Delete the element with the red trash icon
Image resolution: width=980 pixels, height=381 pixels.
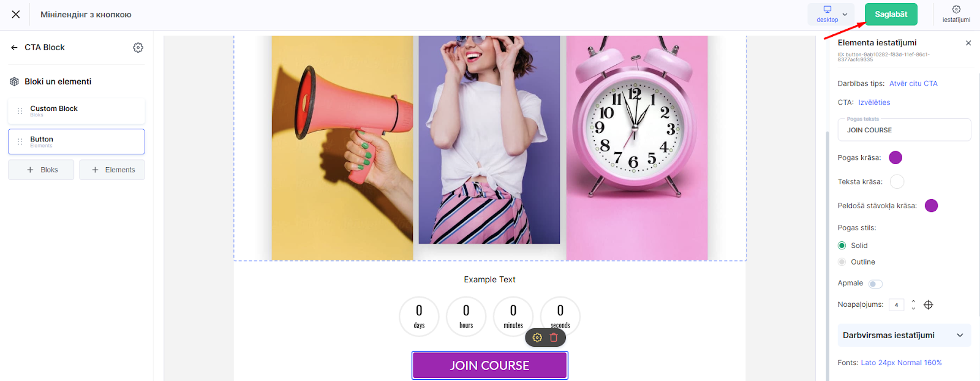pos(554,338)
